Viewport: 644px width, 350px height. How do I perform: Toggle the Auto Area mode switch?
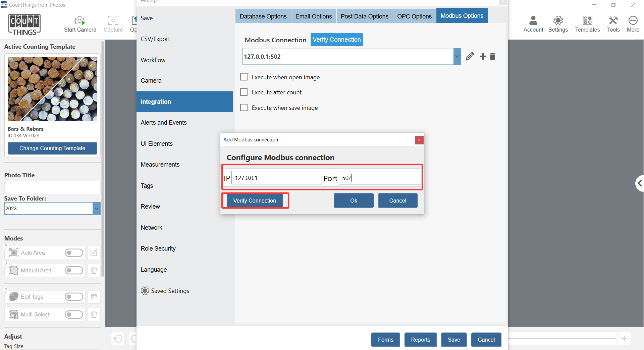74,253
